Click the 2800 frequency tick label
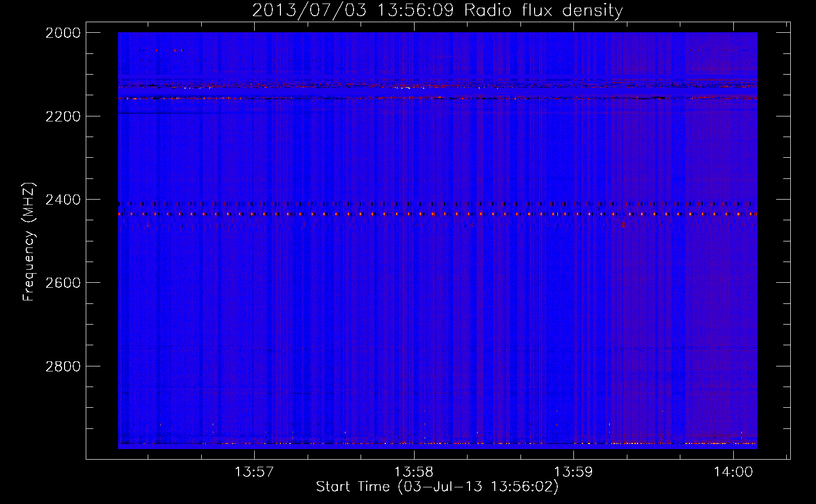The image size is (816, 504). pos(63,366)
